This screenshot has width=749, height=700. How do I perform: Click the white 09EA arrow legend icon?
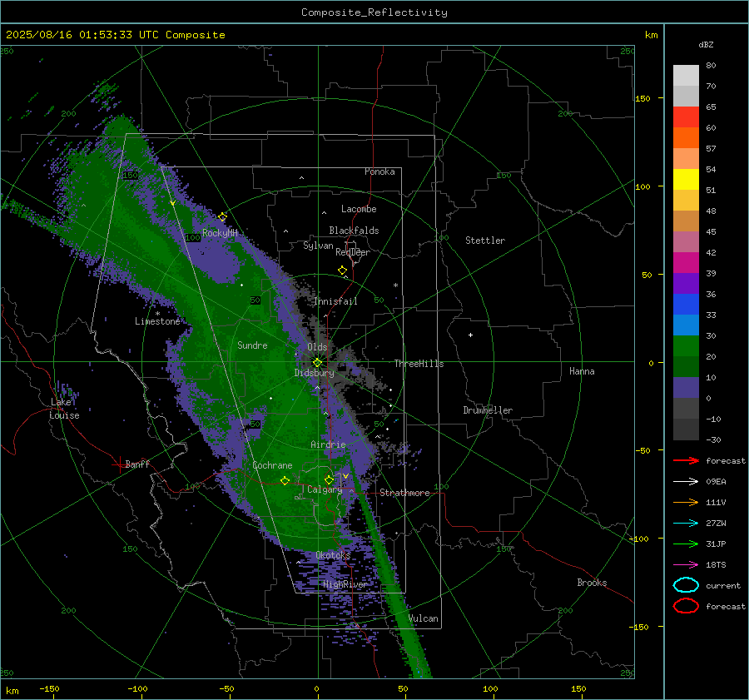(x=686, y=482)
